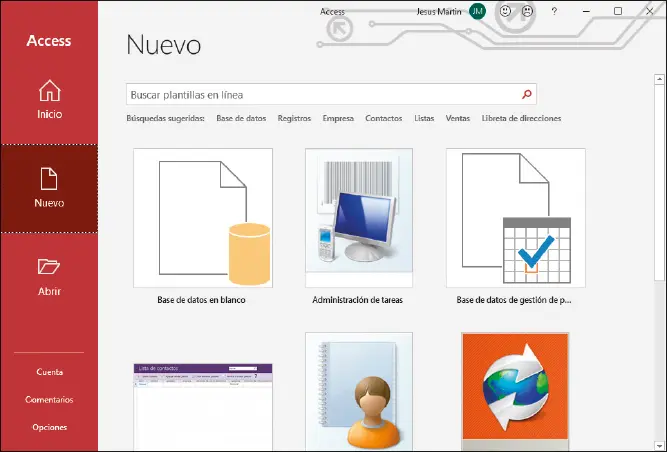Open the Abrir folder icon
Screen dimensions: 667x452
[x=49, y=267]
